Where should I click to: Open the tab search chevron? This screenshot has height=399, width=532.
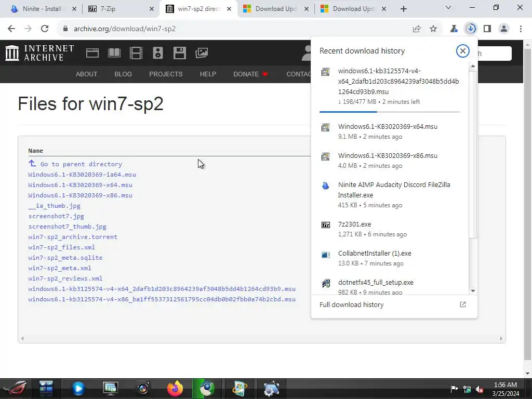(448, 7)
